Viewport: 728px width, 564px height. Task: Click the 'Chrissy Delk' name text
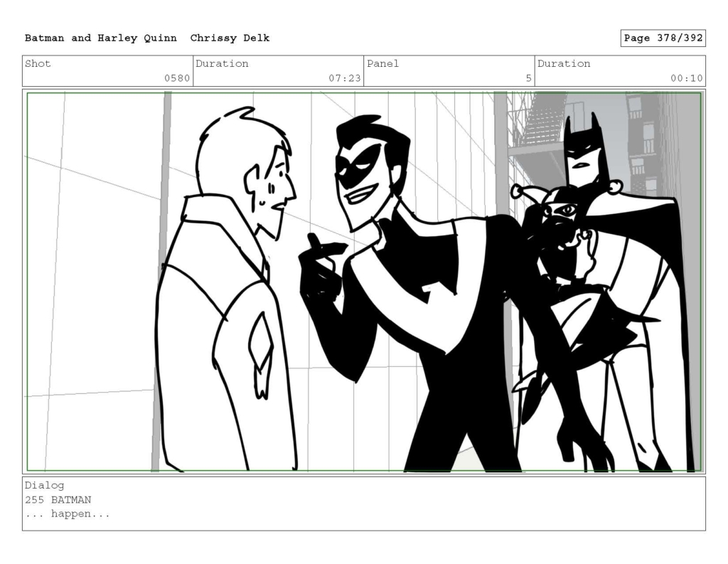pos(230,38)
